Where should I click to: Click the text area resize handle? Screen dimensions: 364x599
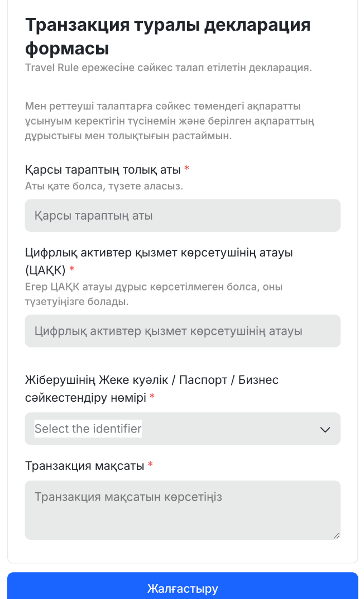click(x=336, y=535)
